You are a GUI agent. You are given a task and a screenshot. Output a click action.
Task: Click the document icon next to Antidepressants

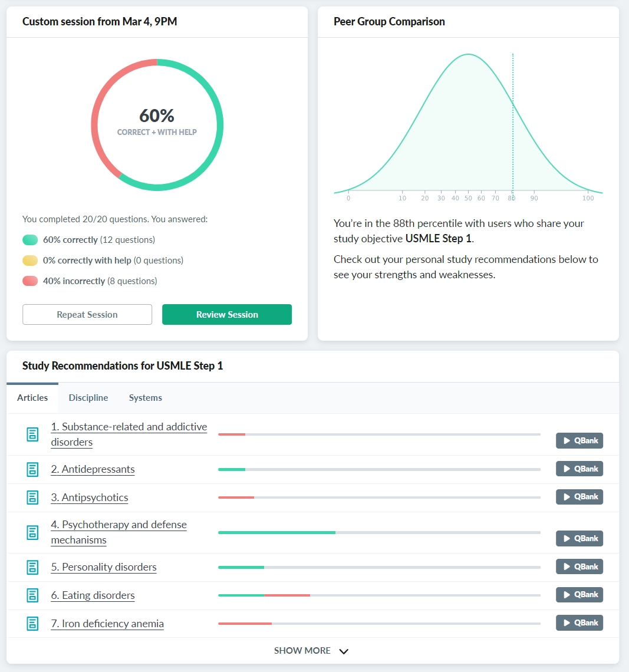pyautogui.click(x=32, y=469)
